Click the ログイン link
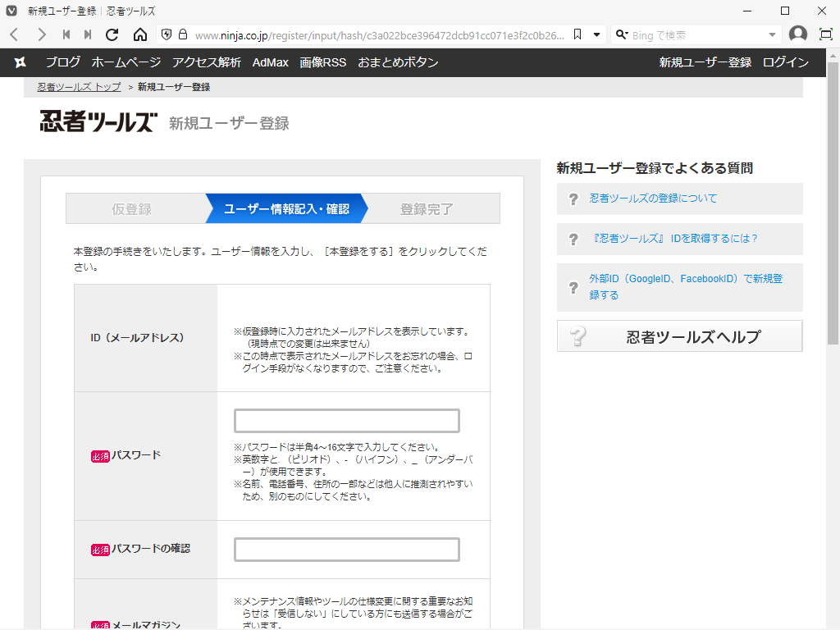 pos(785,62)
